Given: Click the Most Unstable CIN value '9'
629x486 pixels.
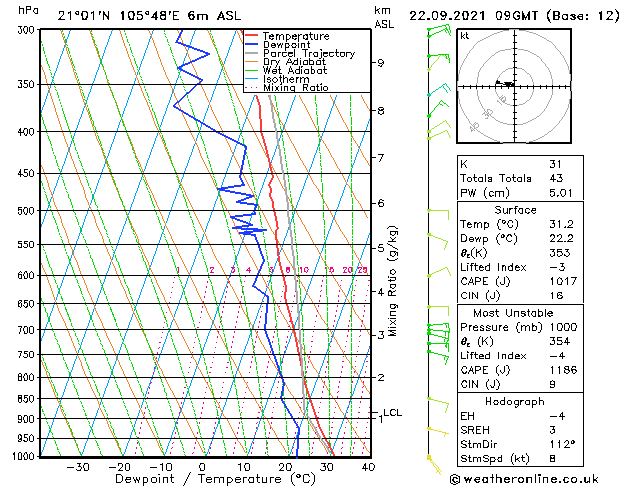Looking at the screenshot, I should tap(552, 385).
